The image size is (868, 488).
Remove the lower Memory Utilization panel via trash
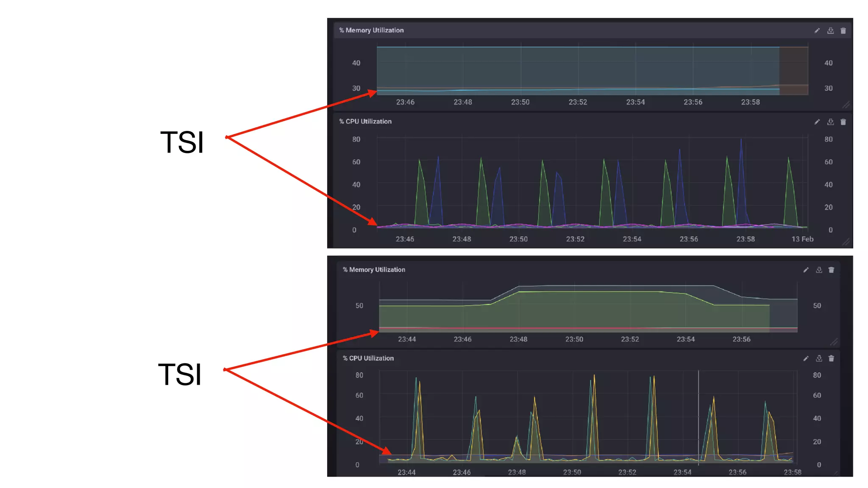click(x=831, y=270)
